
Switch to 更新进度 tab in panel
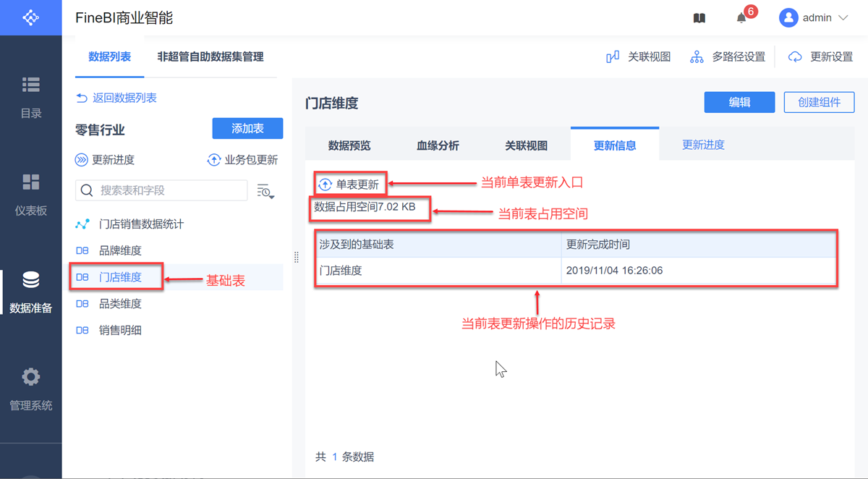(703, 145)
